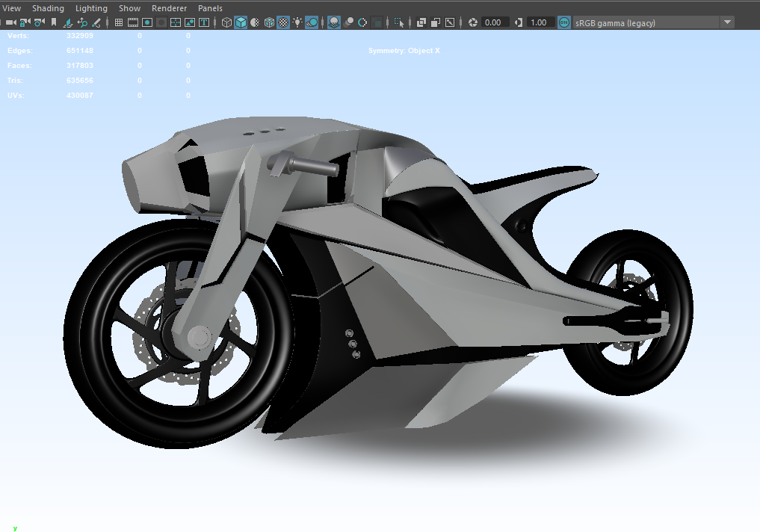Switch to wireframe display cube icon
The image size is (760, 532).
[226, 22]
